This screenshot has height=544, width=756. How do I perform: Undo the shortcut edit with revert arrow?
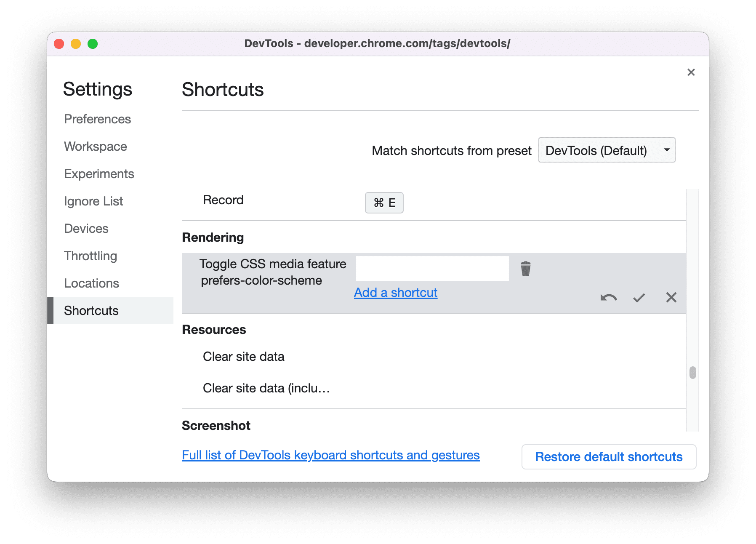[609, 297]
